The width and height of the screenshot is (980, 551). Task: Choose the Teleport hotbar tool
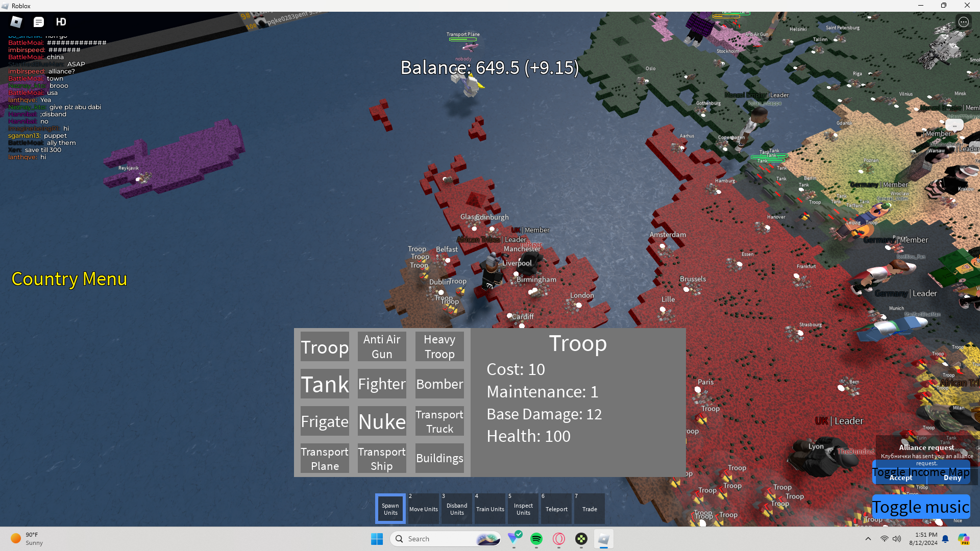(556, 509)
